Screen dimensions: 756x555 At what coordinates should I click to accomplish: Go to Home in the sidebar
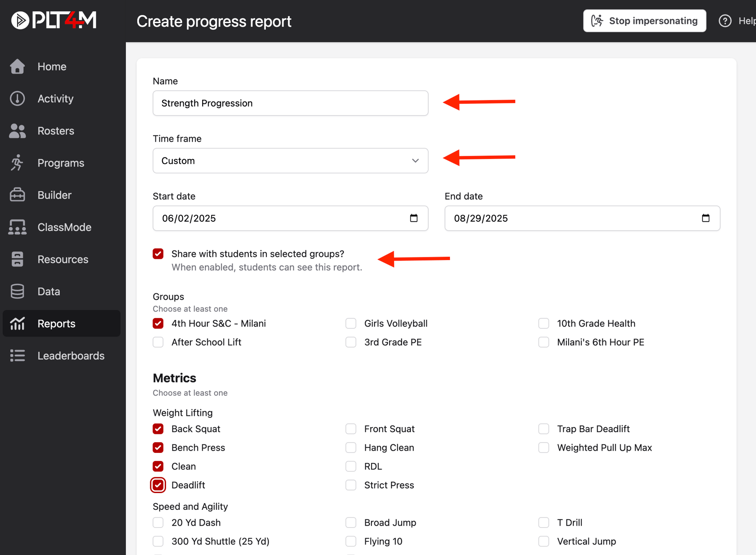[61, 66]
